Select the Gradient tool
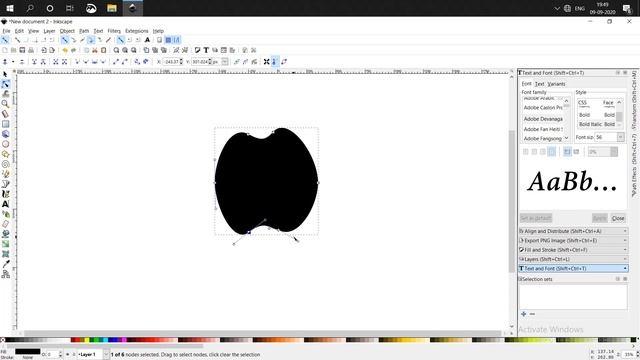The image size is (640, 360). (5, 244)
